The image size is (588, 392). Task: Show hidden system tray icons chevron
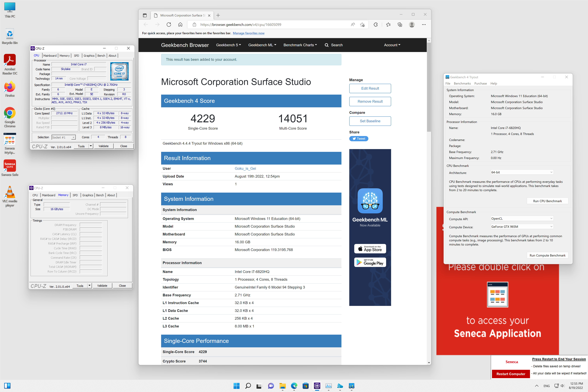(x=537, y=386)
